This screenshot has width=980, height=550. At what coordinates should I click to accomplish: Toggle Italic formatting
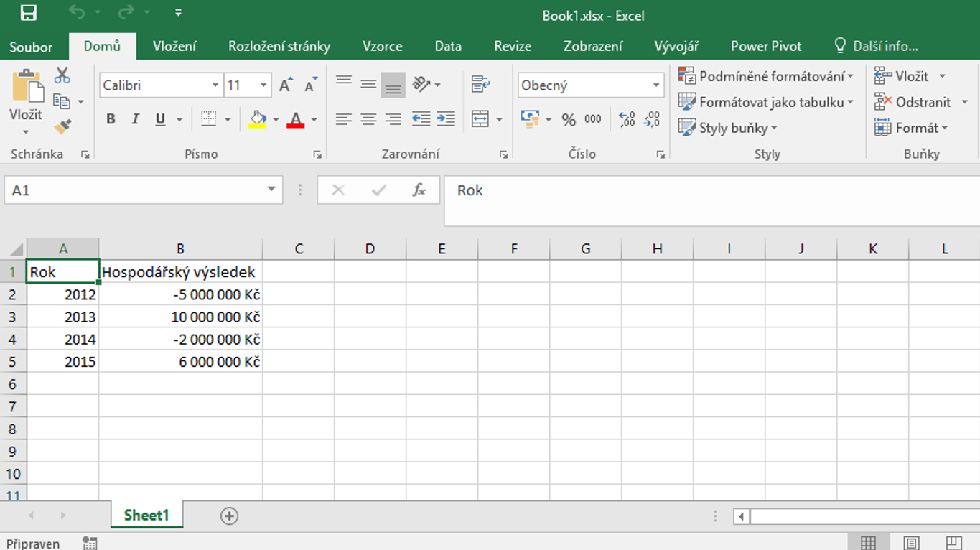pyautogui.click(x=135, y=119)
